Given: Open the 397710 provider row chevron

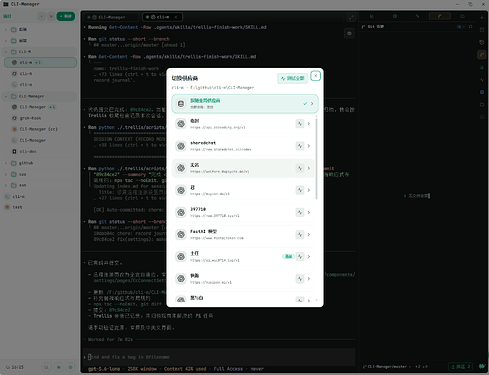Looking at the screenshot, I should pyautogui.click(x=309, y=212).
